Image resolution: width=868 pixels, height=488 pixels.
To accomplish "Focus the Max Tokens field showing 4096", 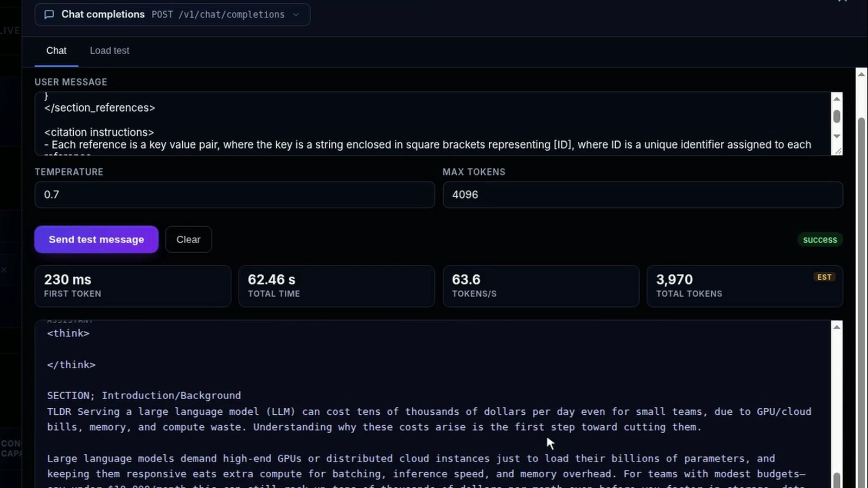I will tap(642, 195).
